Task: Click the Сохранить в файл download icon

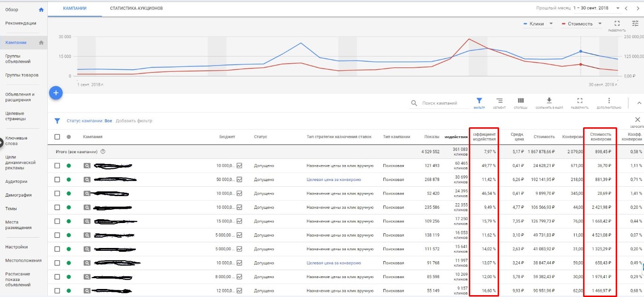Action: click(x=549, y=102)
